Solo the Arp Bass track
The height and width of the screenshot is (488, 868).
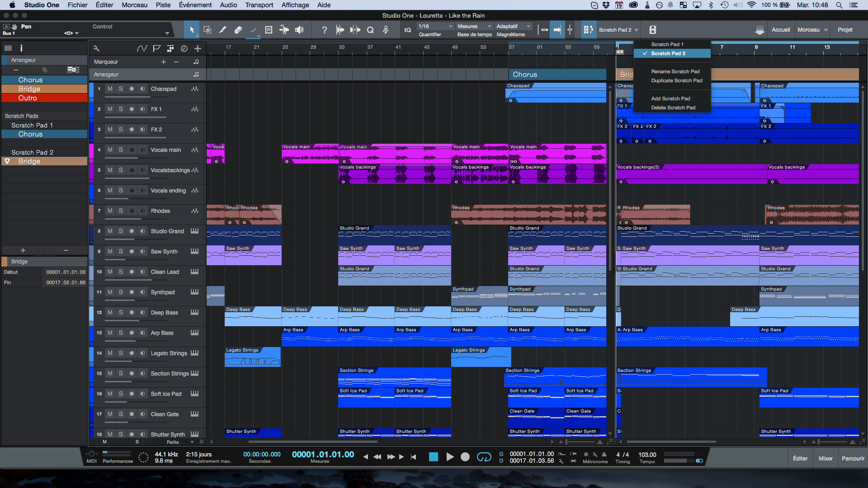pos(121,333)
